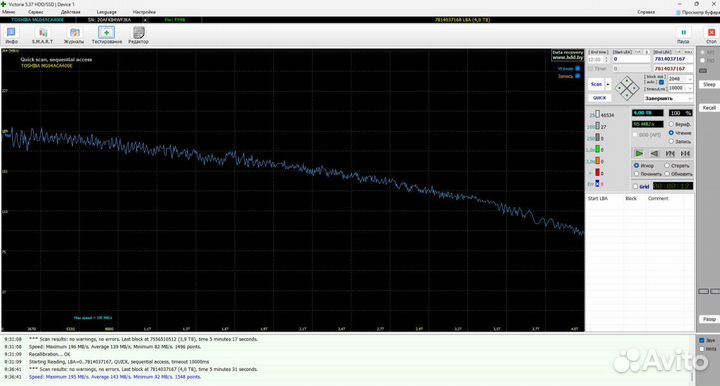
Task: Click the Просмотр буфера buffer view icon
Action: pos(678,12)
